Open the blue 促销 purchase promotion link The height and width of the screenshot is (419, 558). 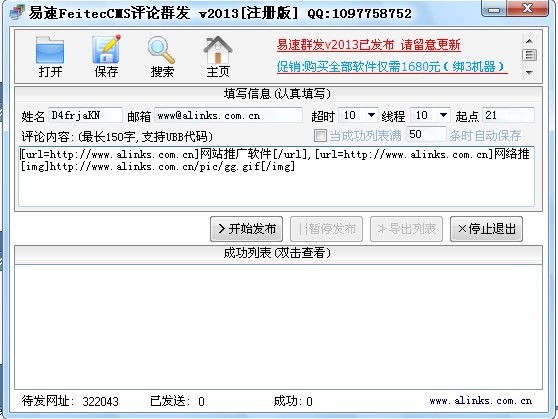(391, 67)
